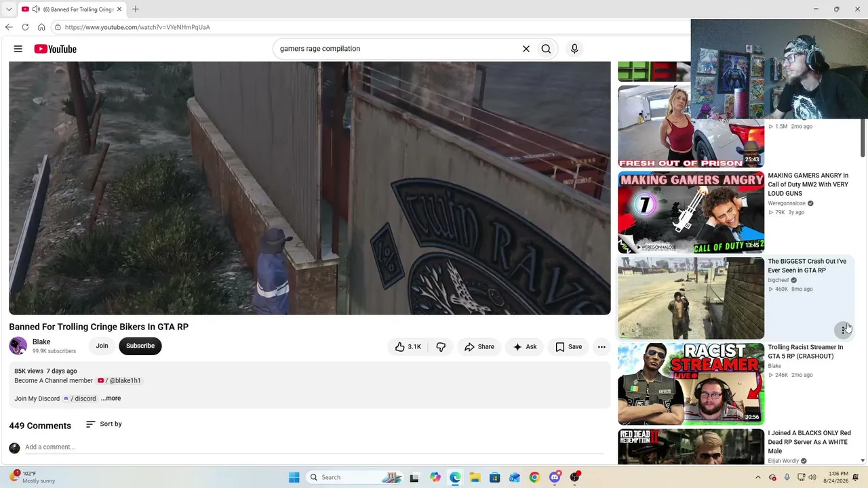Open Microsoft Store from the taskbar
Image resolution: width=868 pixels, height=488 pixels.
click(494, 477)
